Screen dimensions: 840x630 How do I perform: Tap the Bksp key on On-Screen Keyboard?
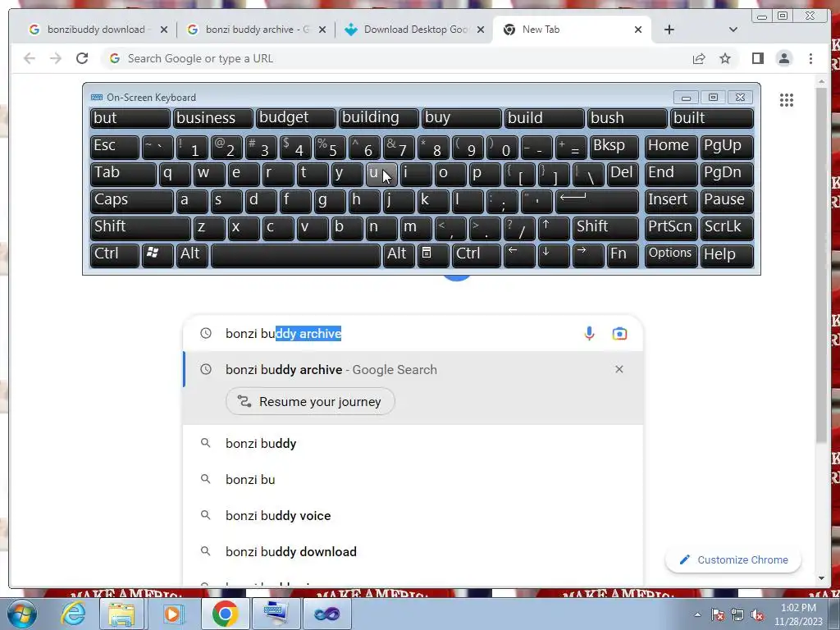pyautogui.click(x=614, y=146)
